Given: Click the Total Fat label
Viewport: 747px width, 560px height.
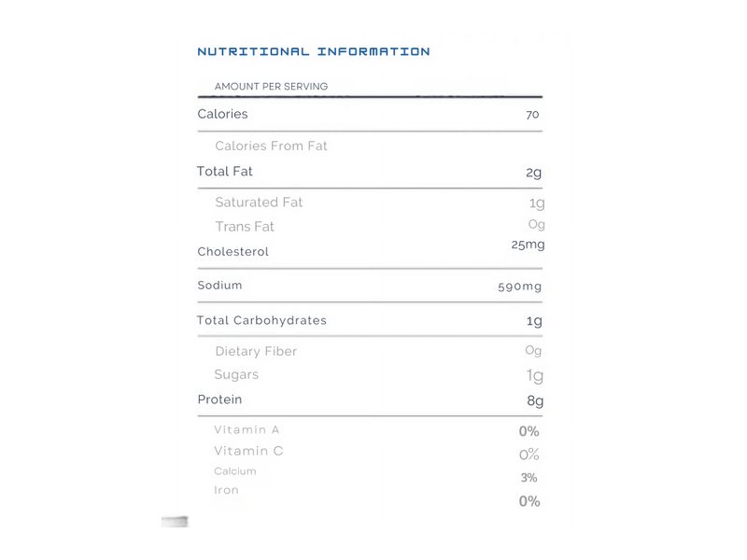Looking at the screenshot, I should tap(224, 172).
